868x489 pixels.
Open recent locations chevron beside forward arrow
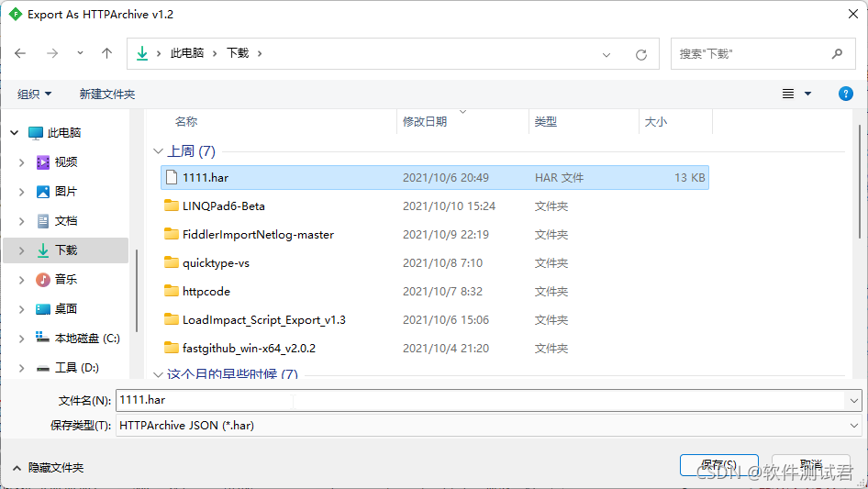[x=80, y=53]
